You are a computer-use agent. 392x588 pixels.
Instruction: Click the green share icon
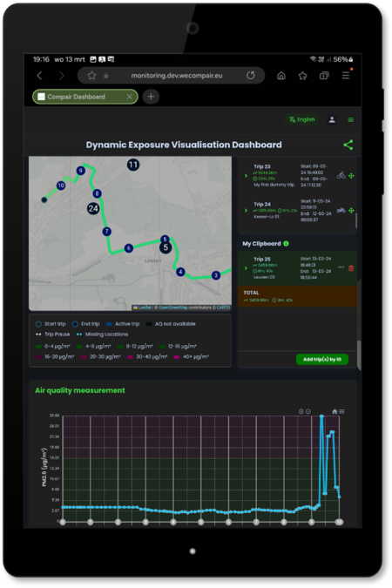pos(348,145)
